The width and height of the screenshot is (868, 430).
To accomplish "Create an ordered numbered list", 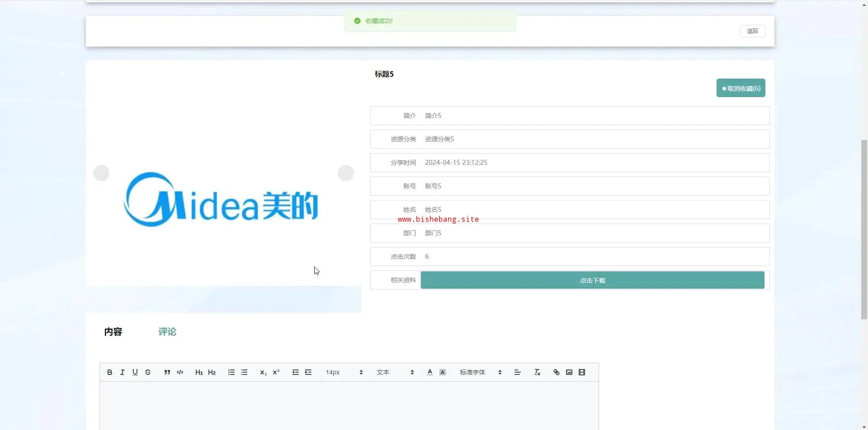I will coord(231,372).
